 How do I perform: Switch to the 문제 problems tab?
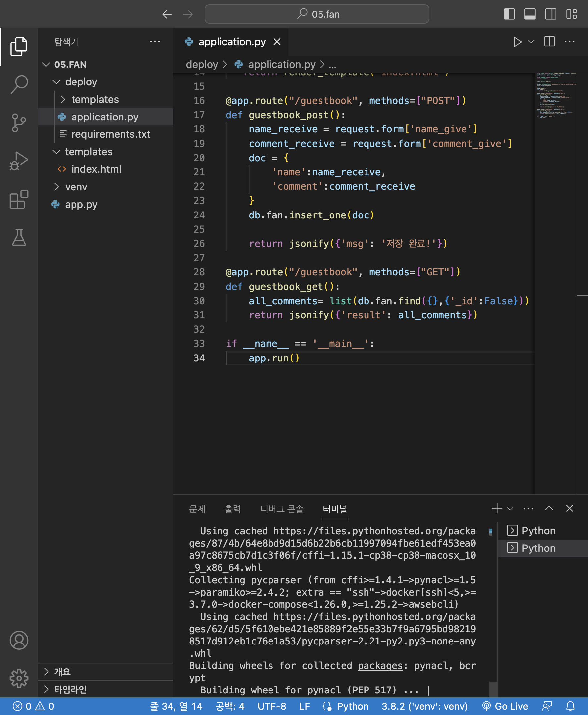click(x=197, y=509)
